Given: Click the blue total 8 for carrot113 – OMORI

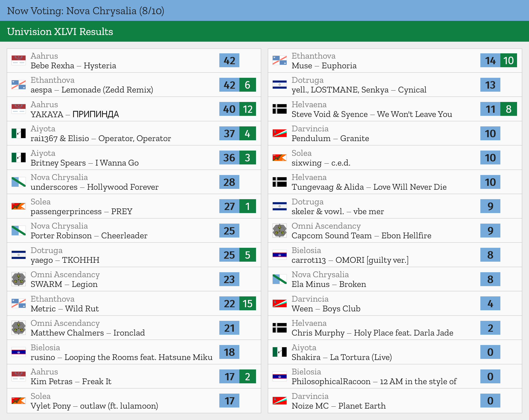Looking at the screenshot, I should (490, 255).
